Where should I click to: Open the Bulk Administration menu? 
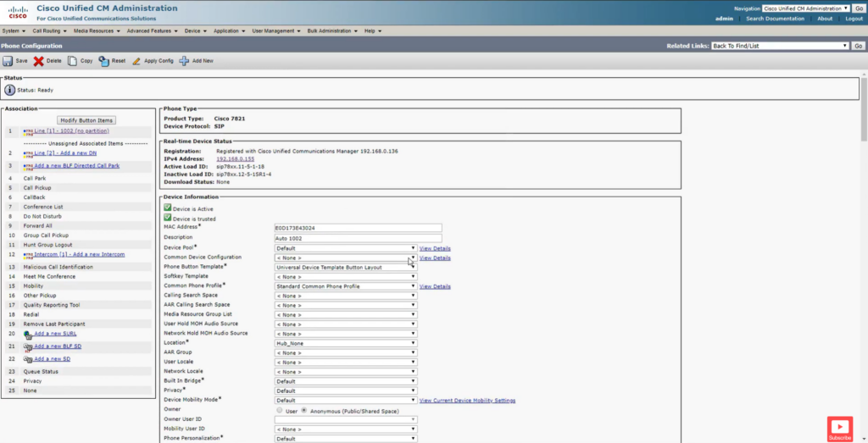coord(332,31)
